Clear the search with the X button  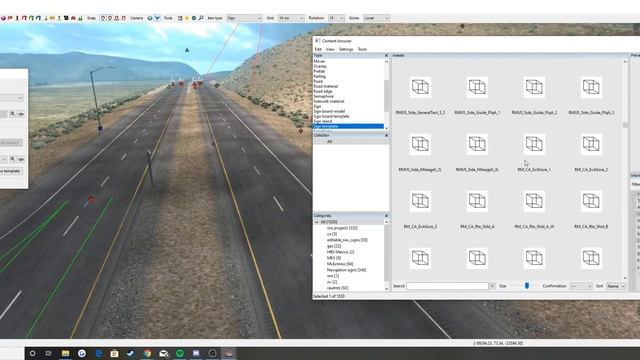[x=493, y=286]
